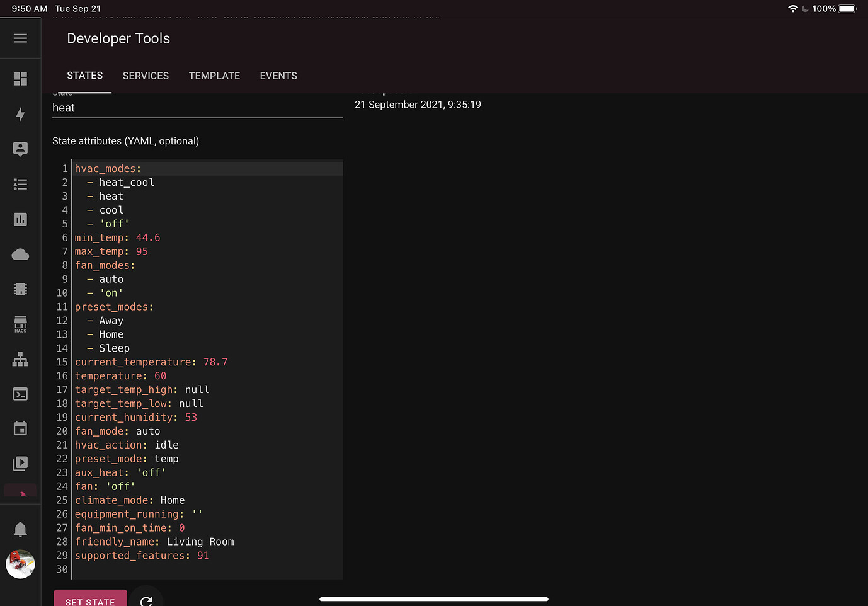The width and height of the screenshot is (868, 606).
Task: Click the '- Sleep' preset entry
Action: [108, 349]
